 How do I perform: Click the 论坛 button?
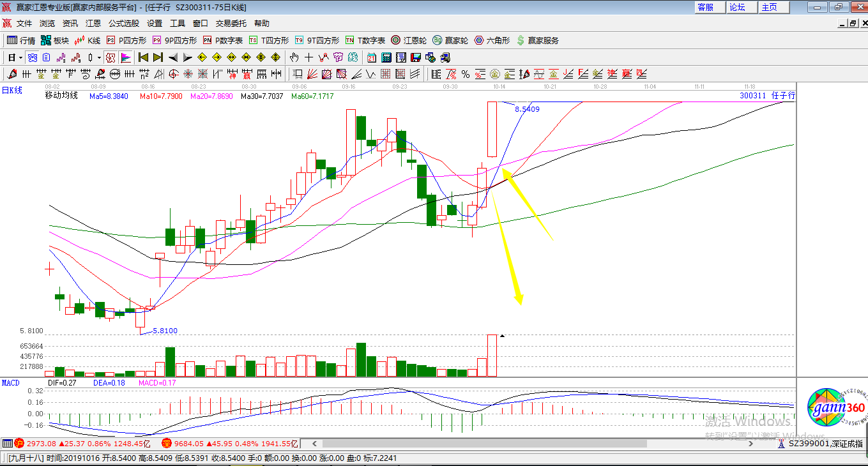pyautogui.click(x=742, y=7)
